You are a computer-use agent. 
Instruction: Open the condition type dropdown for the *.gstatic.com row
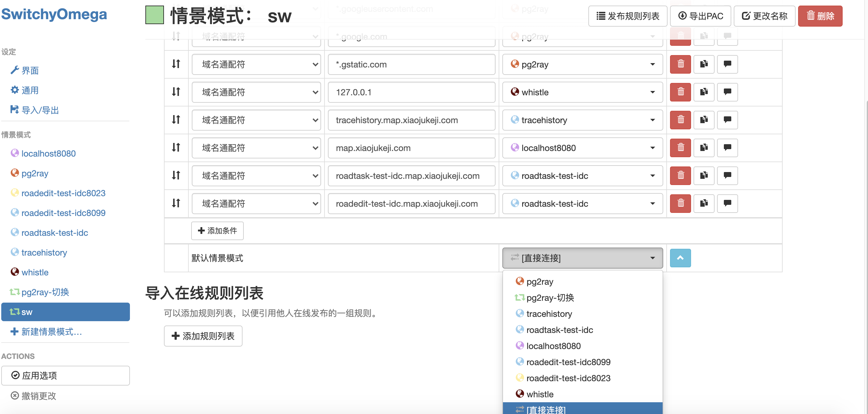256,64
